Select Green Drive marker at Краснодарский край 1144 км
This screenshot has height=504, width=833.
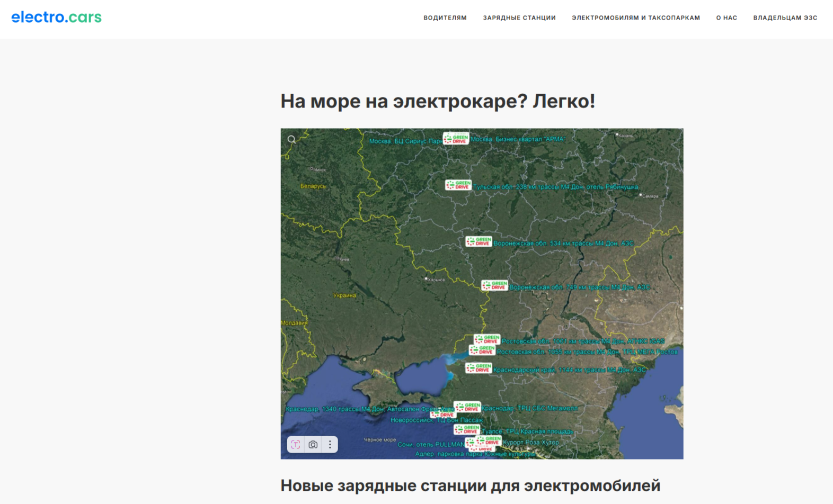pos(478,368)
